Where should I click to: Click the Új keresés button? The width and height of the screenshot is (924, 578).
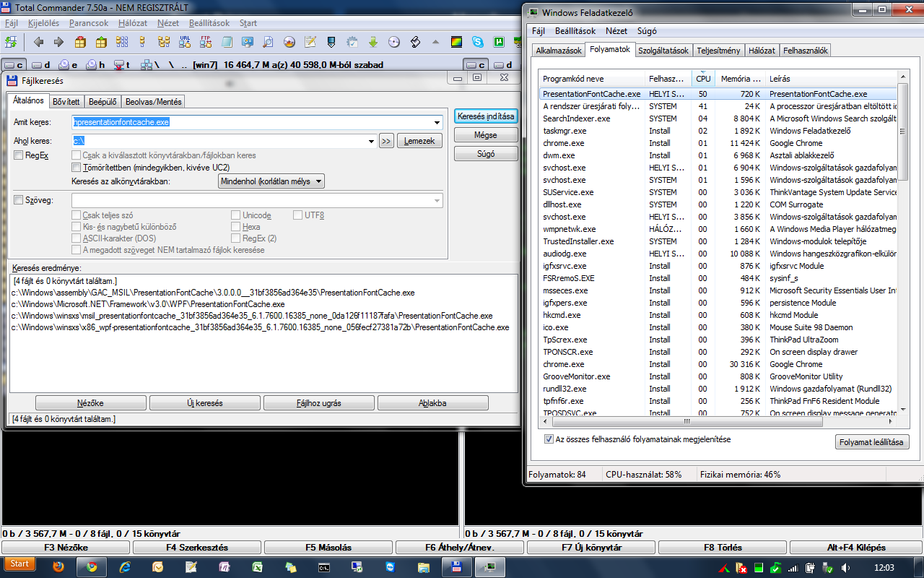point(205,403)
